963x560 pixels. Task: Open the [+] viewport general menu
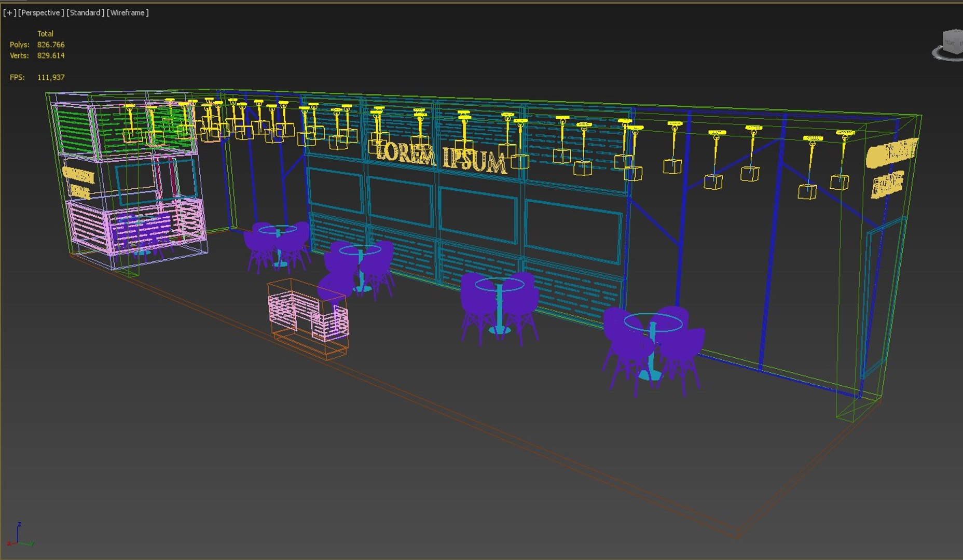(9, 12)
